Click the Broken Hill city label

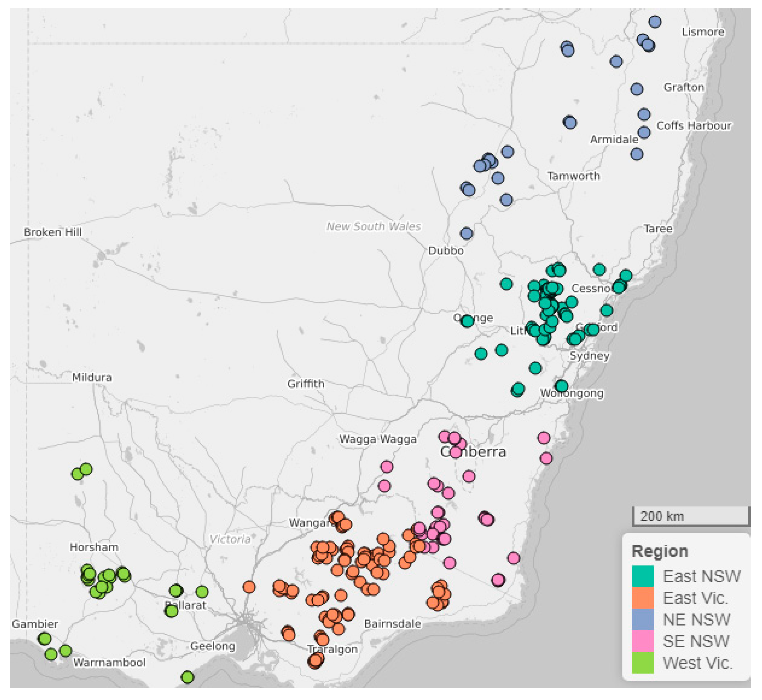pyautogui.click(x=53, y=232)
